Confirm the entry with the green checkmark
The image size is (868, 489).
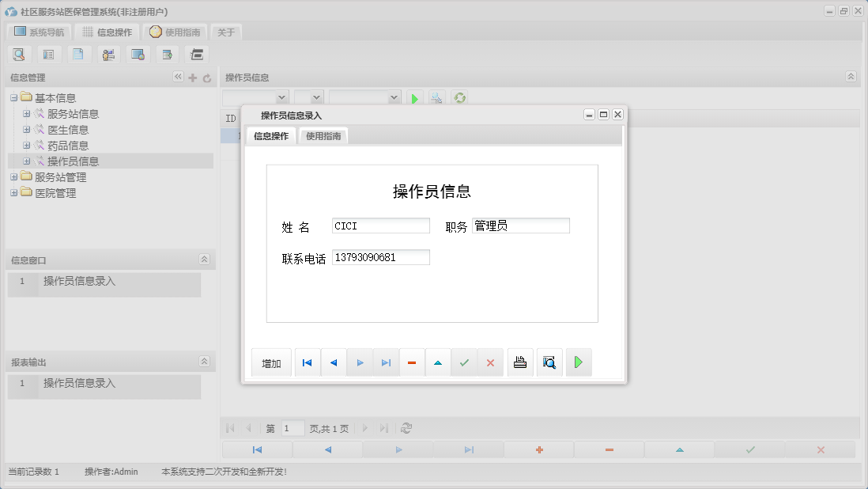coord(464,362)
